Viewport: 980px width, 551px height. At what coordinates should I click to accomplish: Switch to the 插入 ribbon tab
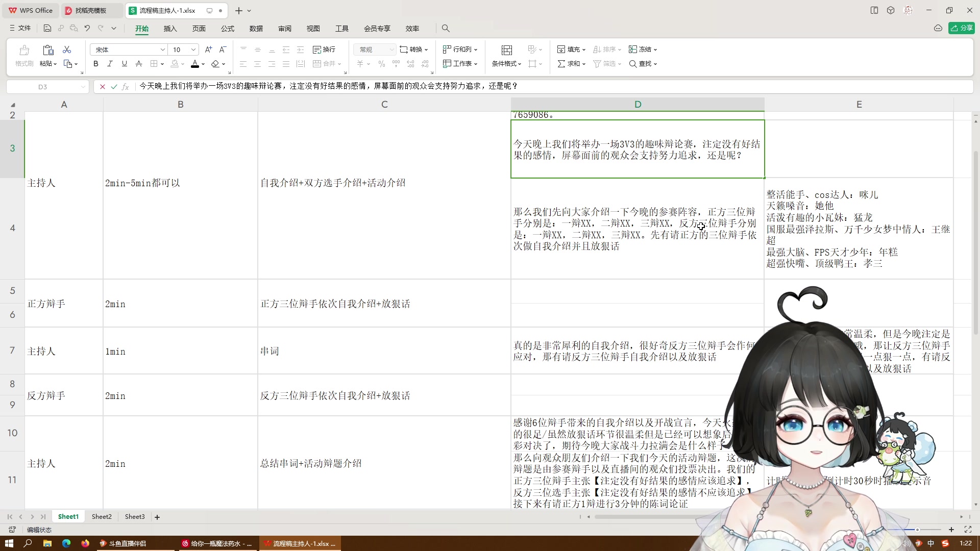click(x=170, y=29)
